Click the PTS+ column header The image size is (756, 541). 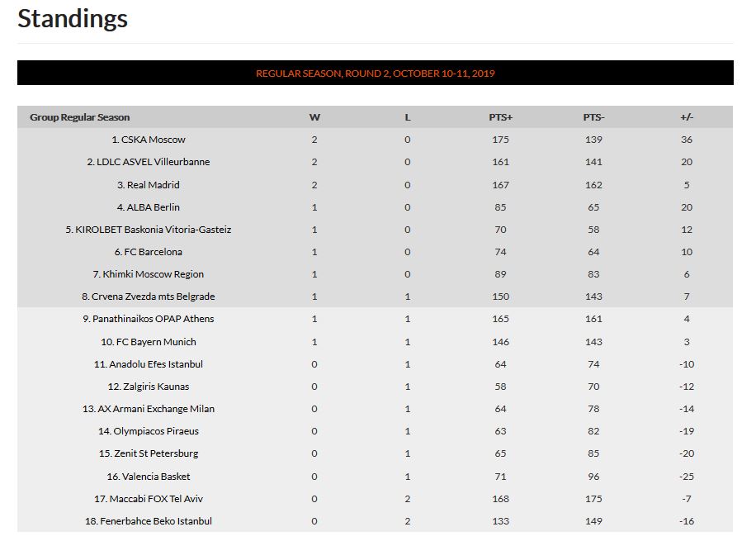[500, 117]
